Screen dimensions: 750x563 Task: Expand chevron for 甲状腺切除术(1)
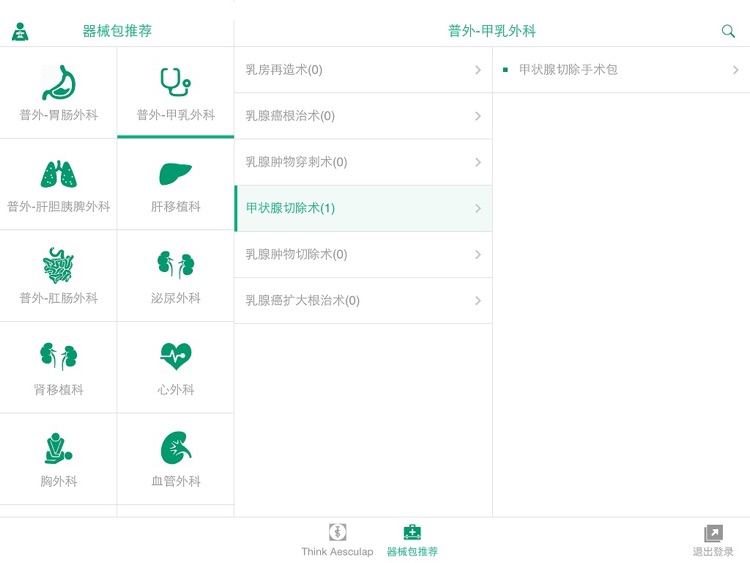478,209
